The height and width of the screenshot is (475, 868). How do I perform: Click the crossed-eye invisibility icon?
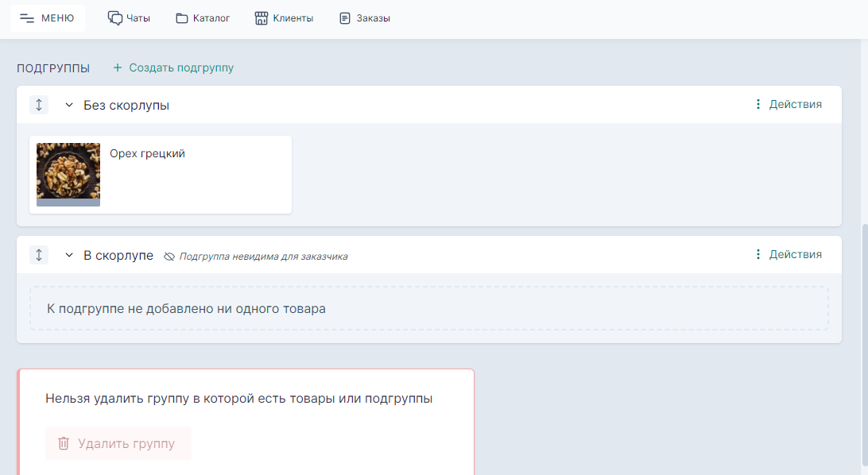169,257
